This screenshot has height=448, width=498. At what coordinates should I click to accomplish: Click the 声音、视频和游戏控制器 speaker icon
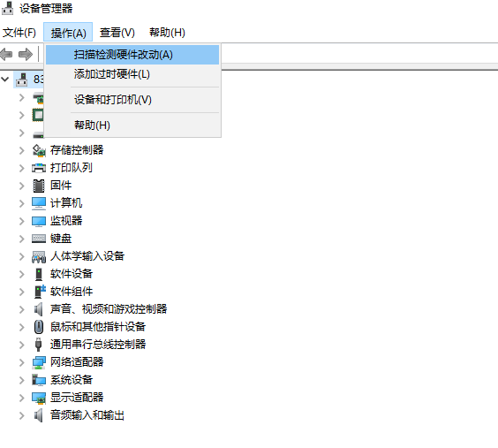coord(39,309)
